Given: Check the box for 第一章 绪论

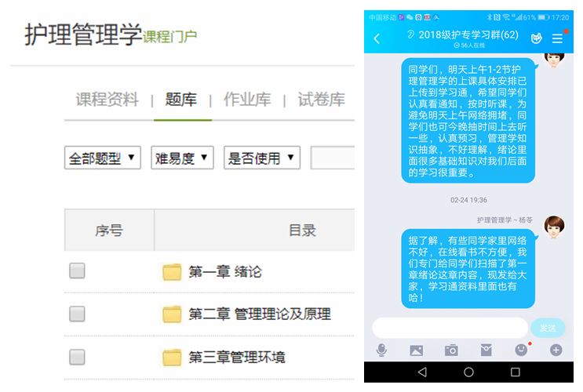Looking at the screenshot, I should pyautogui.click(x=77, y=270).
